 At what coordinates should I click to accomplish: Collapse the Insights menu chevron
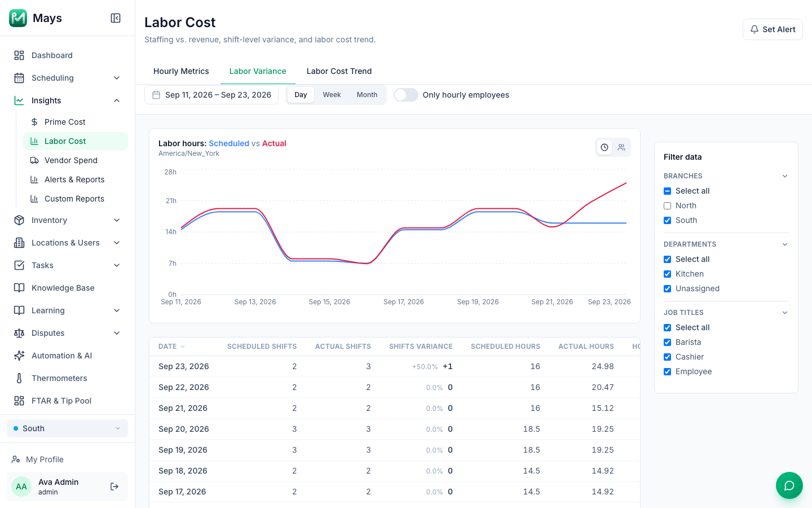[x=117, y=100]
